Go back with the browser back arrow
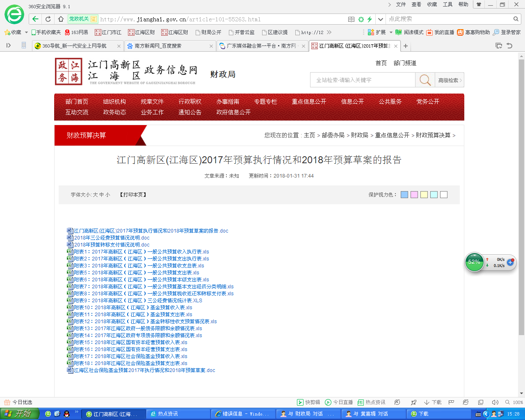 pos(36,19)
